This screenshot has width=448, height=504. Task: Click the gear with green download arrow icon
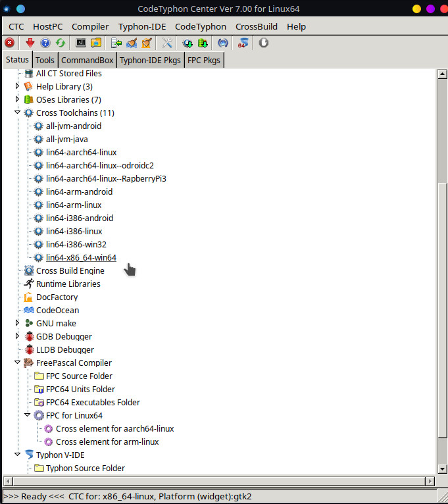tap(187, 43)
